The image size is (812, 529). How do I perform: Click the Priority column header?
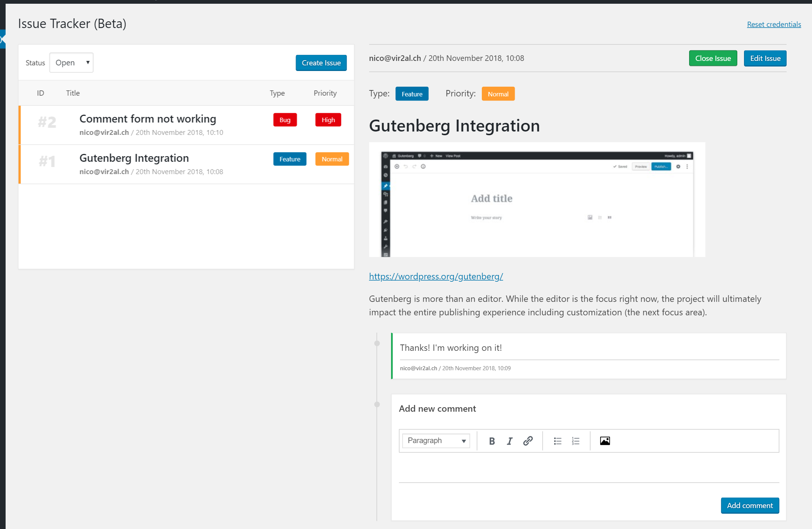[325, 93]
